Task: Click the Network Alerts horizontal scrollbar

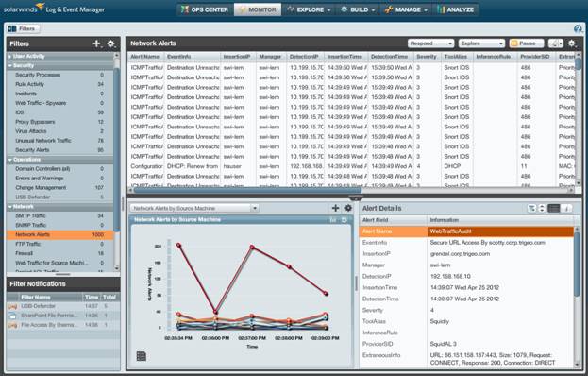Action: click(x=247, y=190)
